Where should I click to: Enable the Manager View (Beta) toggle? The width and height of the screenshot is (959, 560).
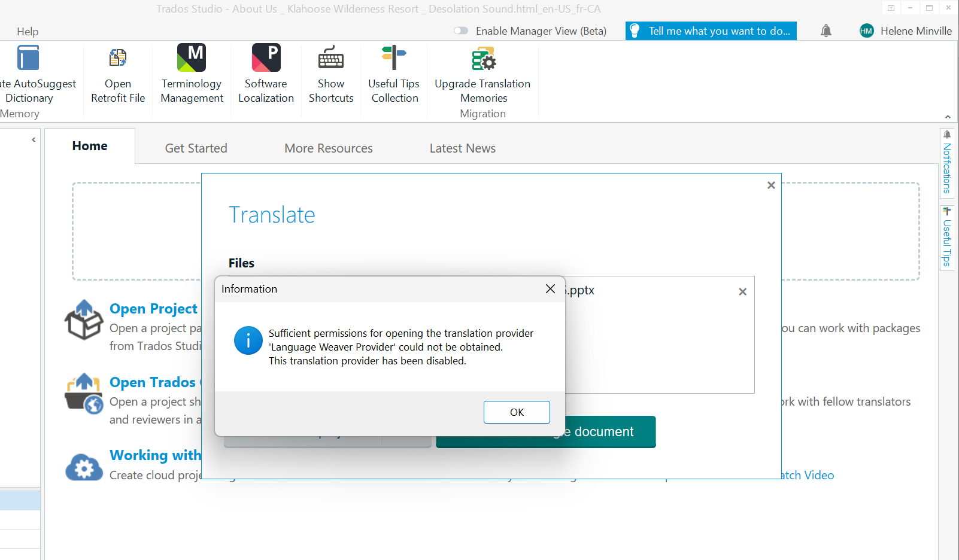[x=461, y=31]
